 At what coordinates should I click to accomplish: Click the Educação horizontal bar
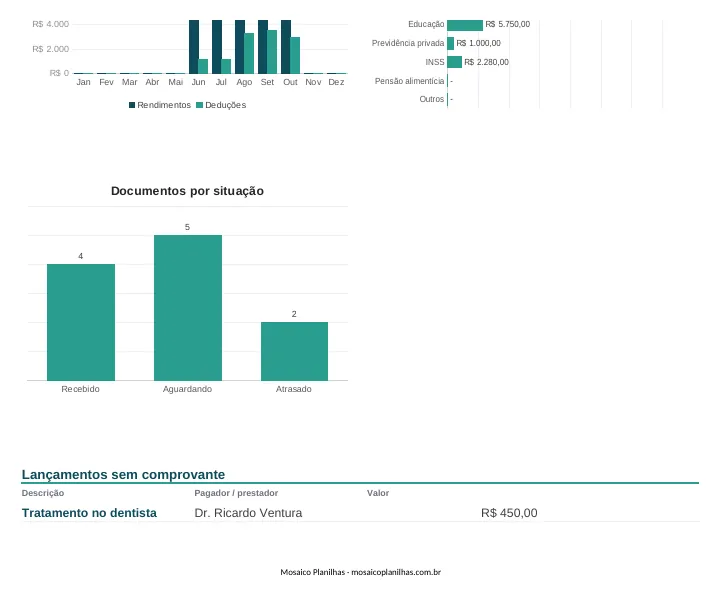coord(465,25)
